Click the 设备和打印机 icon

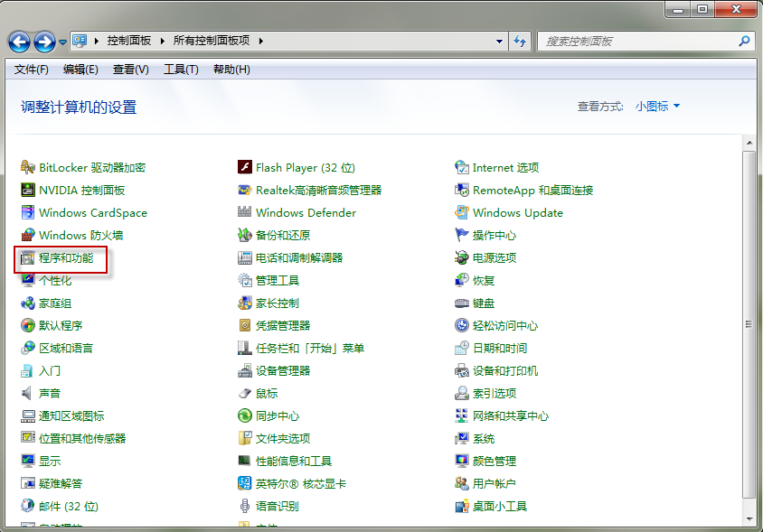461,370
